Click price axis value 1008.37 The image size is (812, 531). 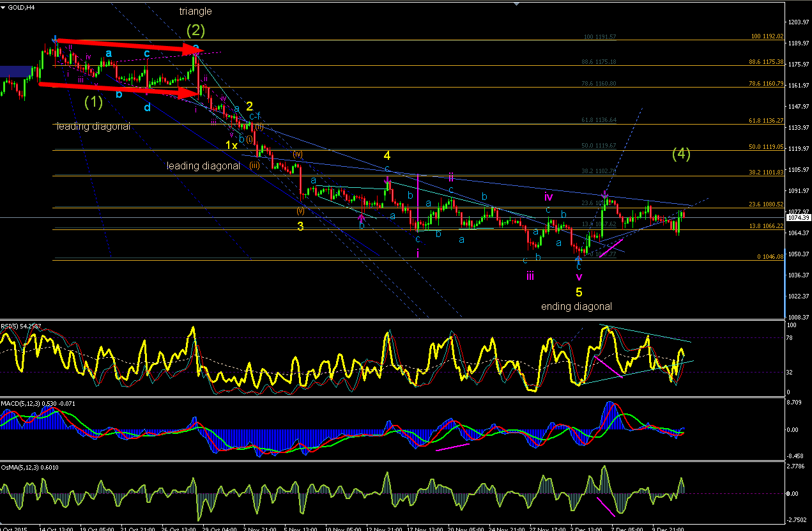point(799,317)
